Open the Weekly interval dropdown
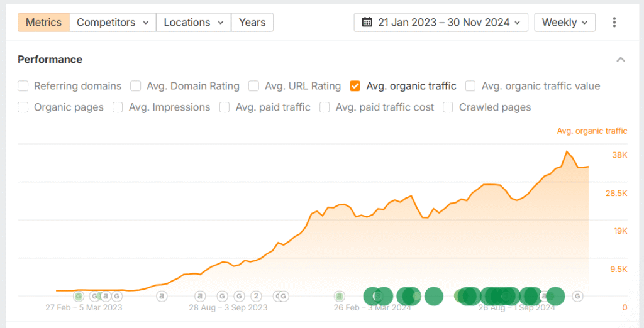Viewport: 644px width, 328px height. 564,23
